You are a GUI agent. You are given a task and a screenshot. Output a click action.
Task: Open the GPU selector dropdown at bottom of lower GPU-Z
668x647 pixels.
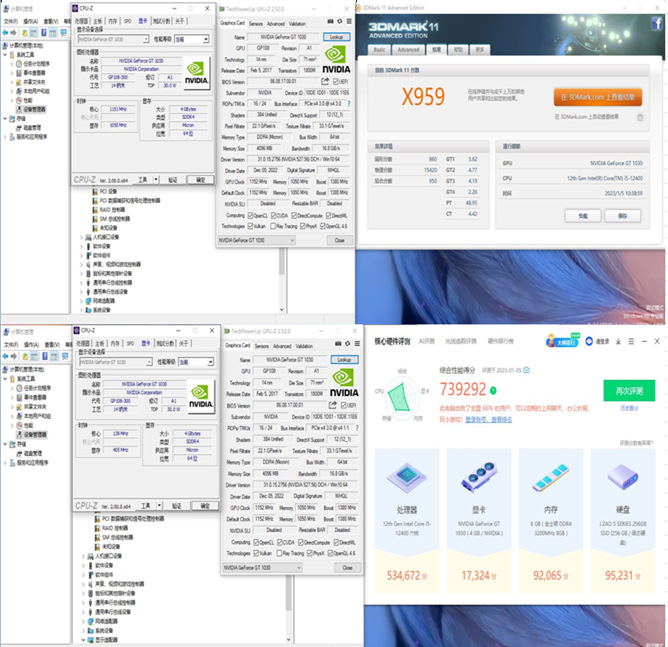click(262, 567)
